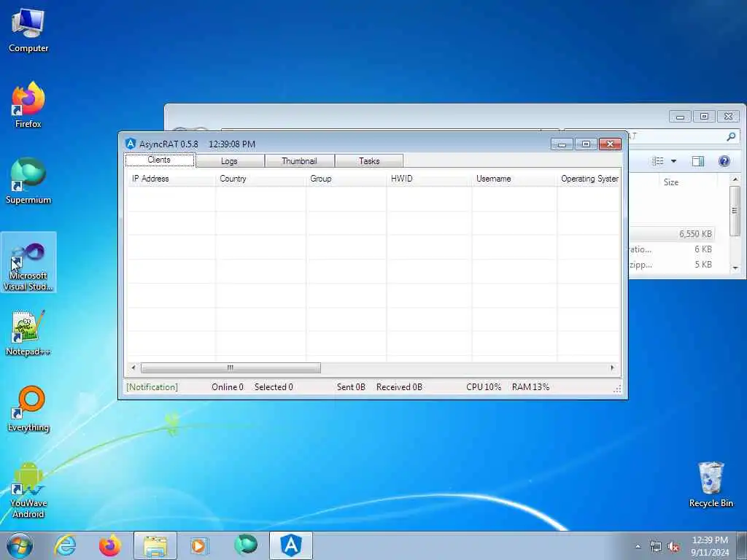Select the 6,550 KB file row in Explorer
The width and height of the screenshot is (747, 560).
[672, 234]
